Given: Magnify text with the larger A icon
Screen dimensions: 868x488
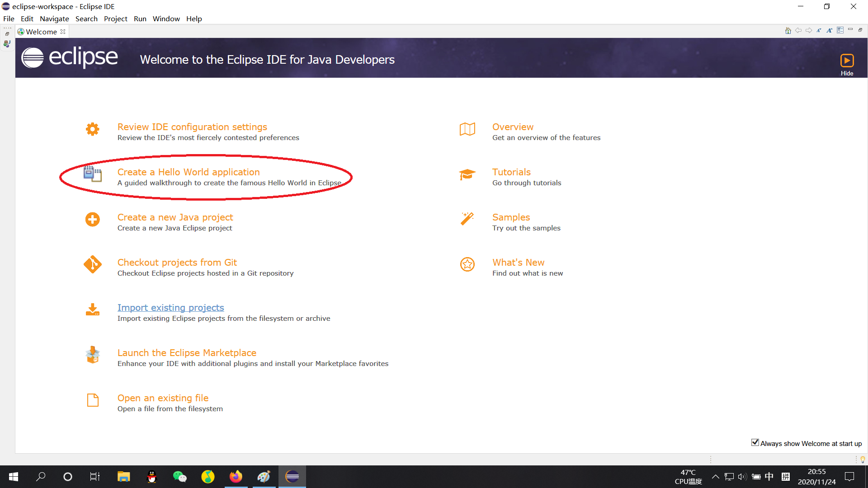Looking at the screenshot, I should click(x=829, y=31).
